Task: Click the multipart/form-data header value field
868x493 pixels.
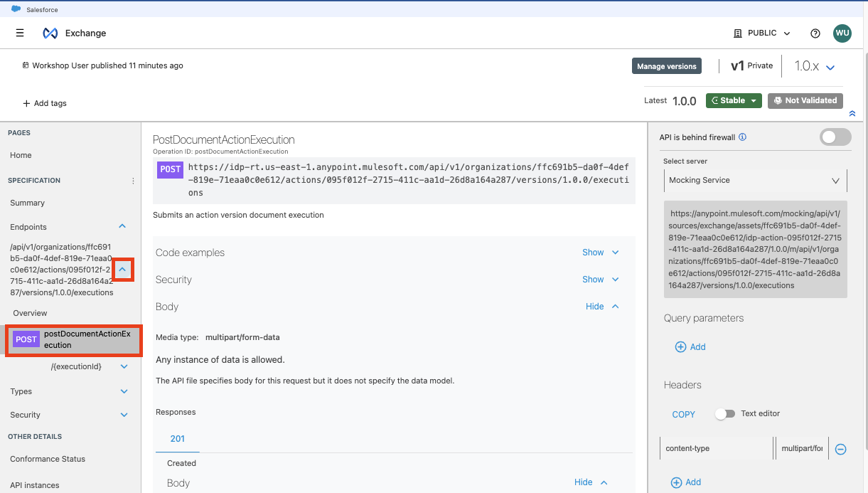Action: point(802,449)
